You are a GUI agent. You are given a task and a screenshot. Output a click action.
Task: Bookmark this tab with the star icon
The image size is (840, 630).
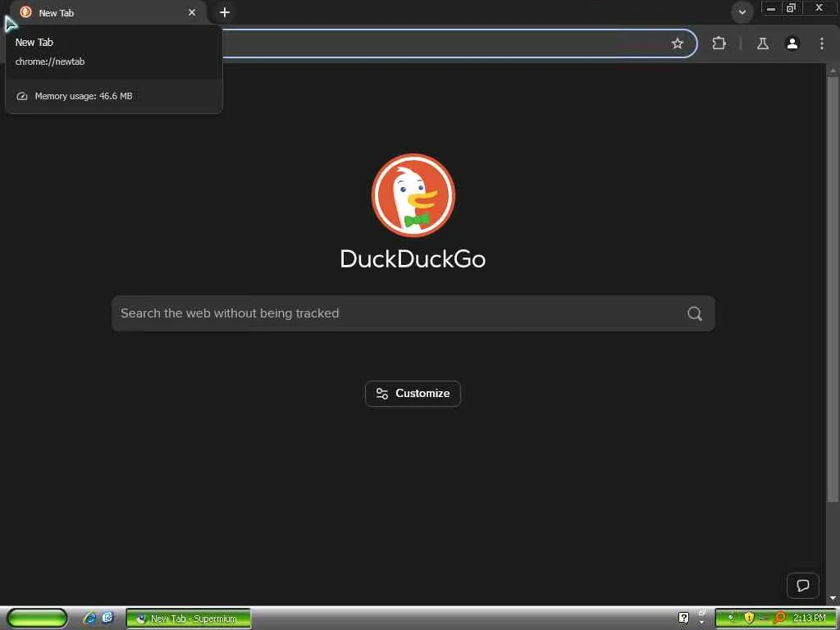coord(677,43)
